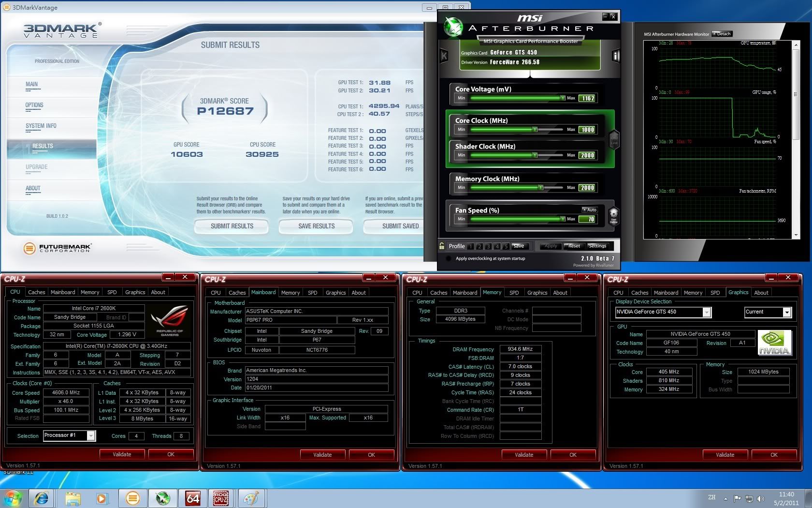The width and height of the screenshot is (812, 508).
Task: Switch to Graphics tab in Mainboard CPU-Z window
Action: coord(335,293)
